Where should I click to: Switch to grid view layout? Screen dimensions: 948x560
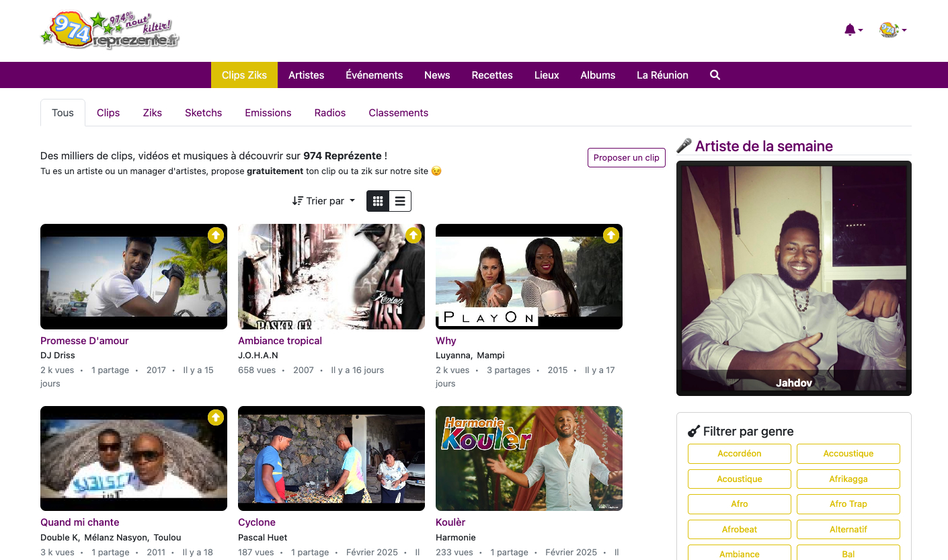tap(378, 201)
